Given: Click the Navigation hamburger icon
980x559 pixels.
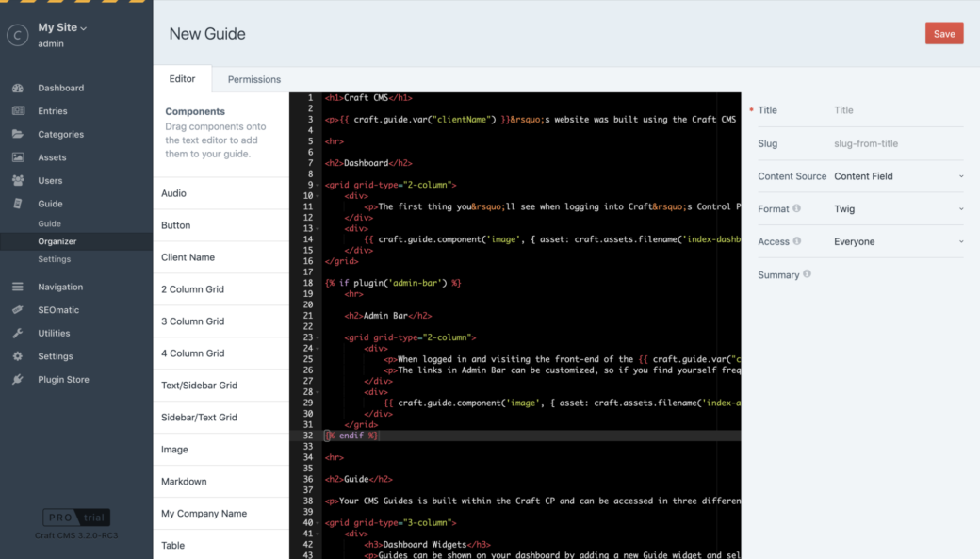Looking at the screenshot, I should click(18, 287).
